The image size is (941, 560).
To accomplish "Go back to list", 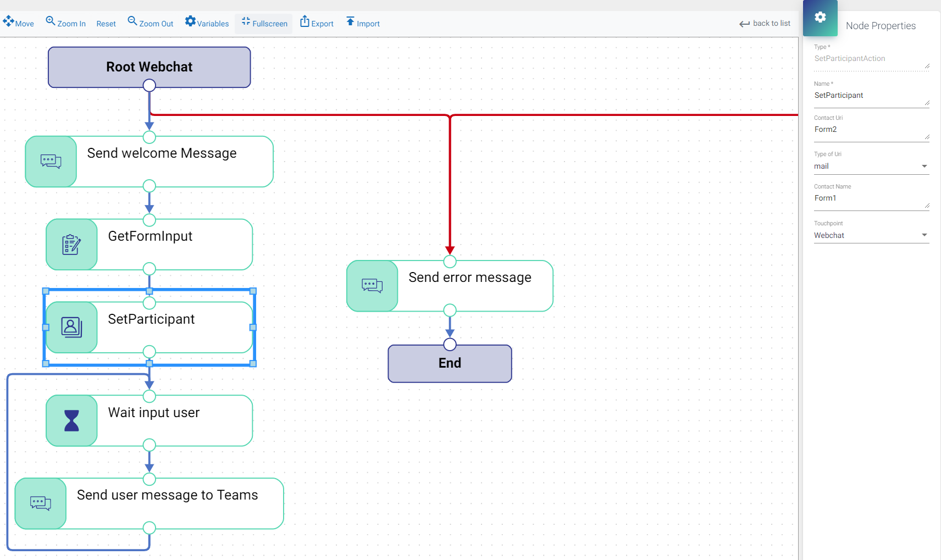I will coord(765,23).
